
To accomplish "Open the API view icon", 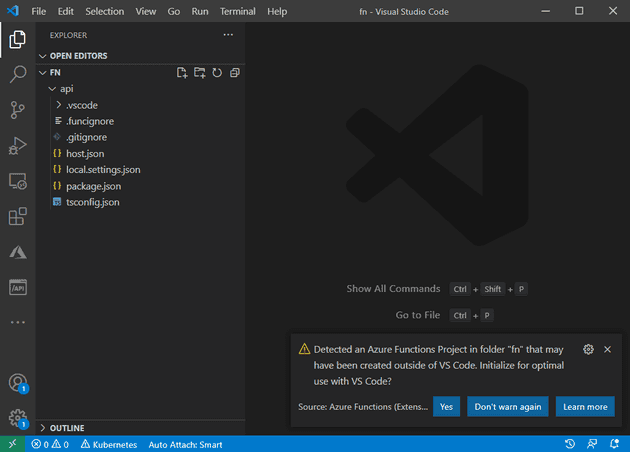I will pyautogui.click(x=17, y=287).
